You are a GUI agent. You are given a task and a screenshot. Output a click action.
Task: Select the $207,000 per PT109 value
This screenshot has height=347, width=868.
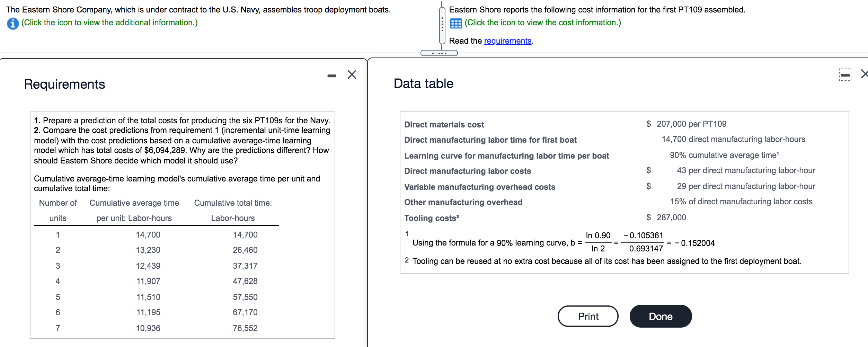pos(686,124)
